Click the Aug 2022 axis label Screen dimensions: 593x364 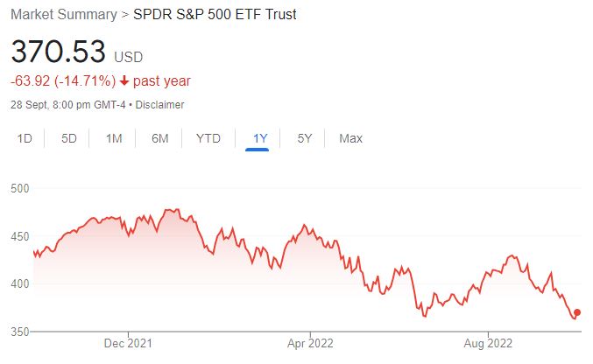pyautogui.click(x=488, y=343)
